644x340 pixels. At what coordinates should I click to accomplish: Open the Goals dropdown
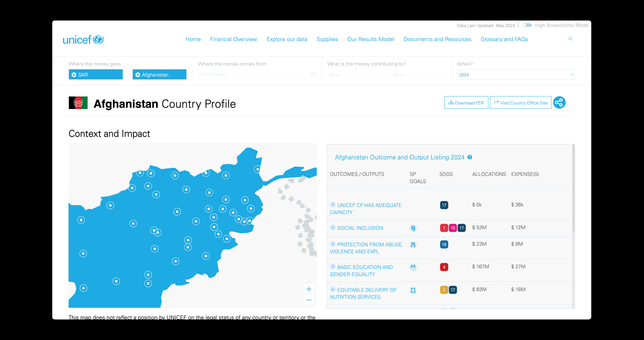click(355, 75)
